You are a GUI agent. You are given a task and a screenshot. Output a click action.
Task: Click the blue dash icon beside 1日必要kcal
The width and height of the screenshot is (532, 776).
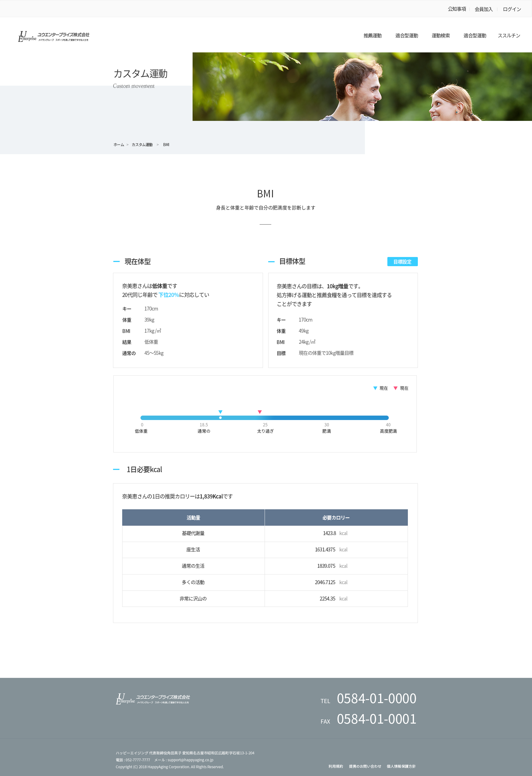pyautogui.click(x=116, y=469)
